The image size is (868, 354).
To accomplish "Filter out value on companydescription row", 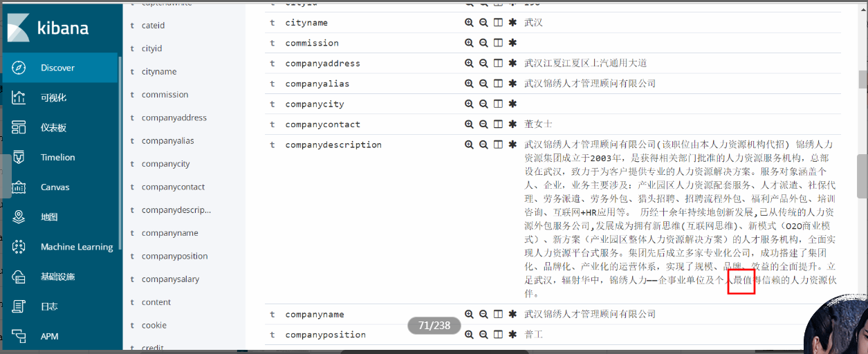I will (483, 145).
